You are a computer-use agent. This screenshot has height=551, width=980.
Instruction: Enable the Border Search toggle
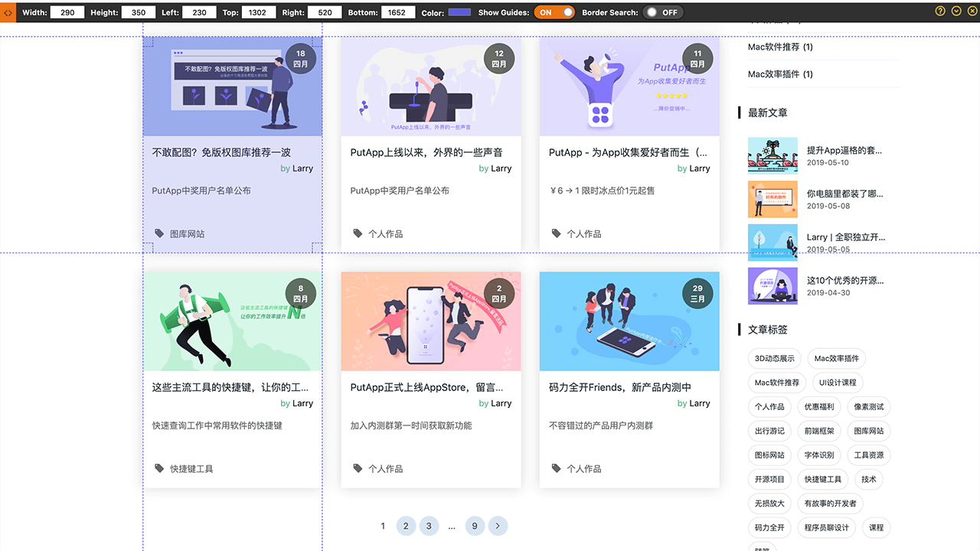coord(662,12)
